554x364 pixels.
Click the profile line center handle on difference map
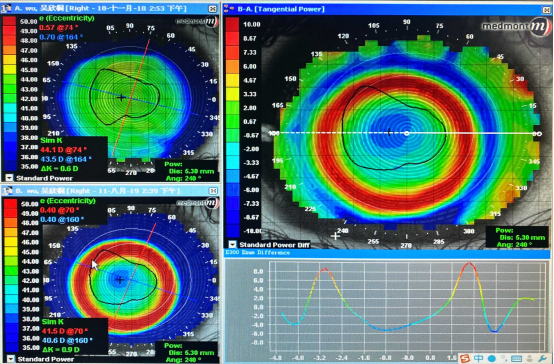(406, 134)
